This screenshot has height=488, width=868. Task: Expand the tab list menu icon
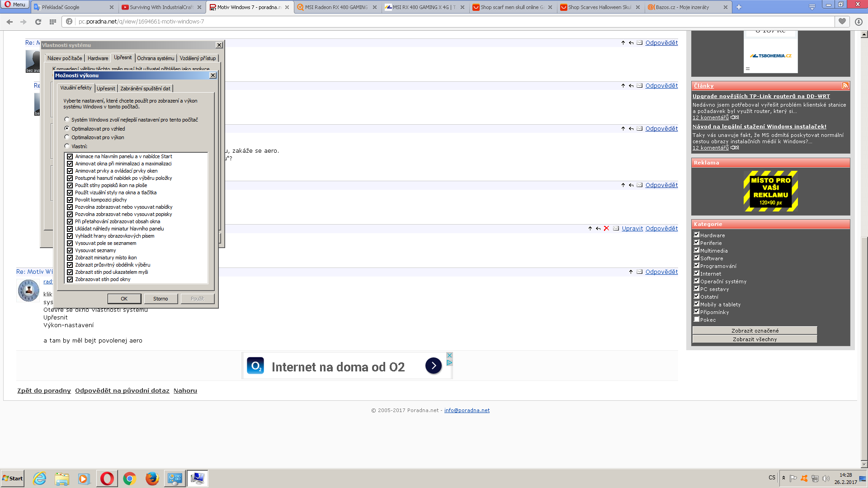pos(812,7)
